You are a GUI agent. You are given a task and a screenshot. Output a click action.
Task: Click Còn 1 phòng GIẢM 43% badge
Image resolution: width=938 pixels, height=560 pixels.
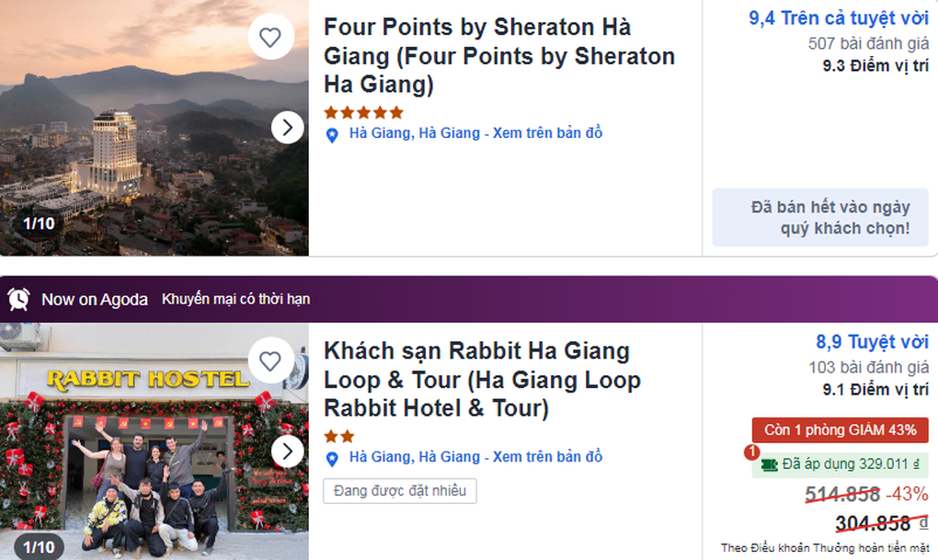tap(840, 430)
